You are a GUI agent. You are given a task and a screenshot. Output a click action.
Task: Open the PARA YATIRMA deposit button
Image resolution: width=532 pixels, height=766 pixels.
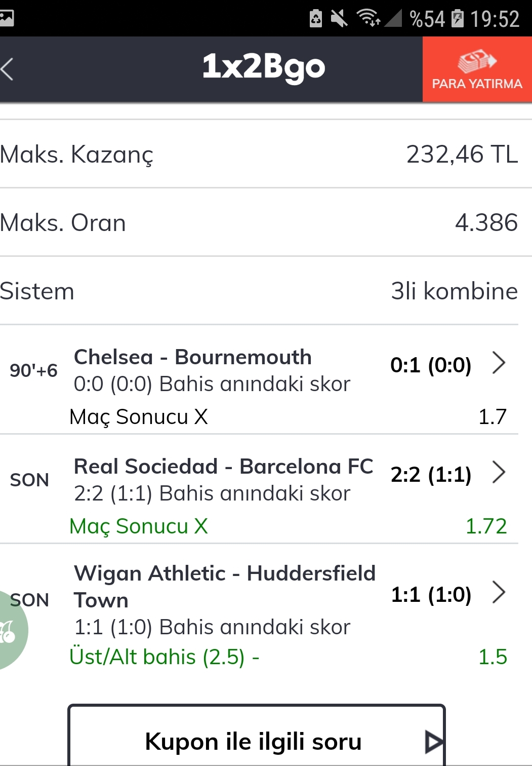[477, 69]
